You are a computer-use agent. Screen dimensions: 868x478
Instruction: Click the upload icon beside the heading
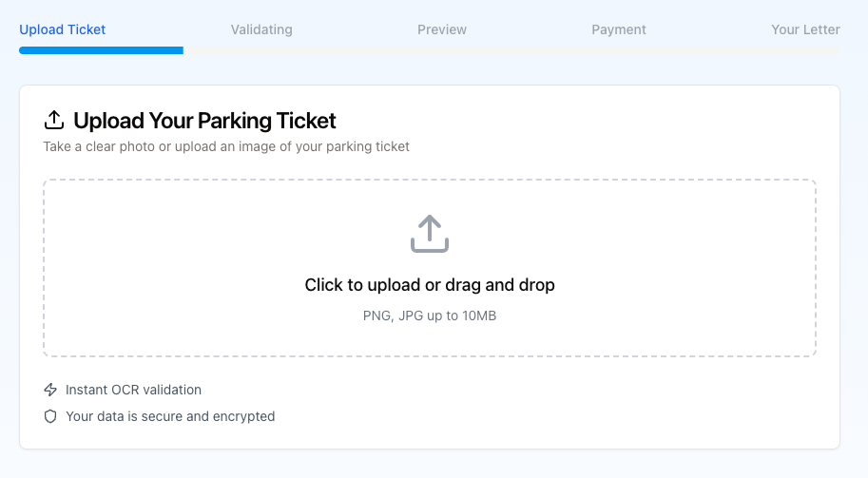pos(54,121)
